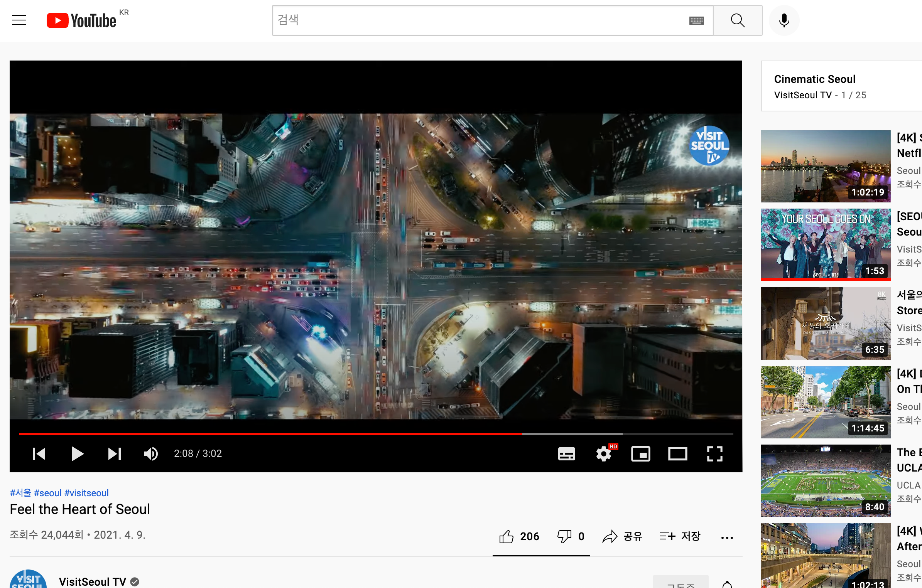Open the more actions ellipsis menu
Screen dimensions: 922x588
(727, 537)
